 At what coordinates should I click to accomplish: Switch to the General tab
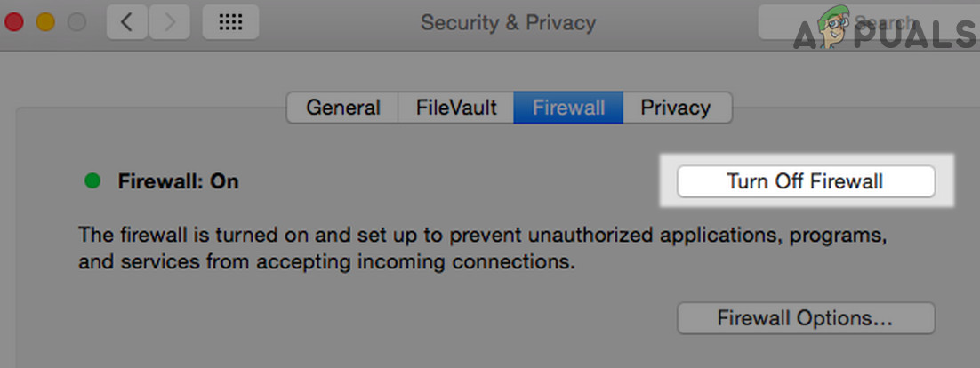tap(343, 108)
